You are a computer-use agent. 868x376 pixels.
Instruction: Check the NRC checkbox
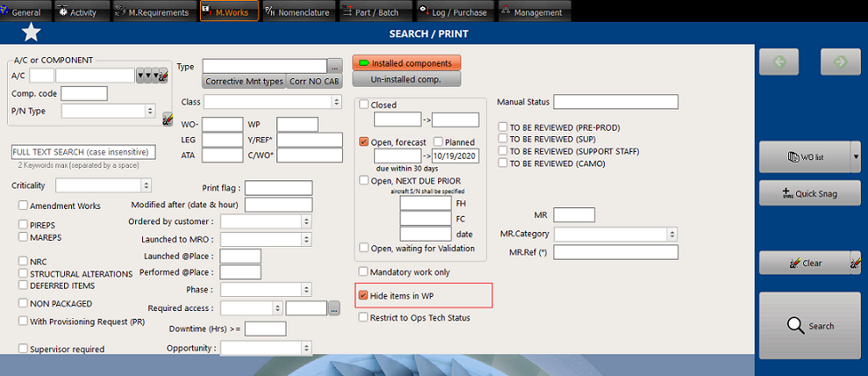tap(23, 261)
